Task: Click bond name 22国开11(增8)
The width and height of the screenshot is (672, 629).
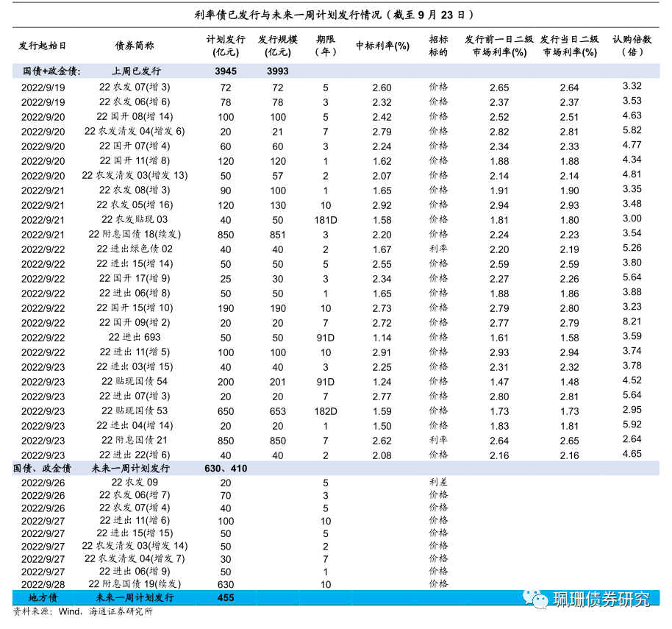Action: [135, 161]
